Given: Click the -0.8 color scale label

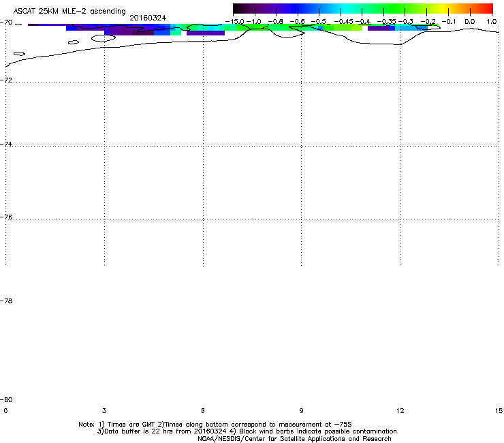Looking at the screenshot, I should point(275,22).
